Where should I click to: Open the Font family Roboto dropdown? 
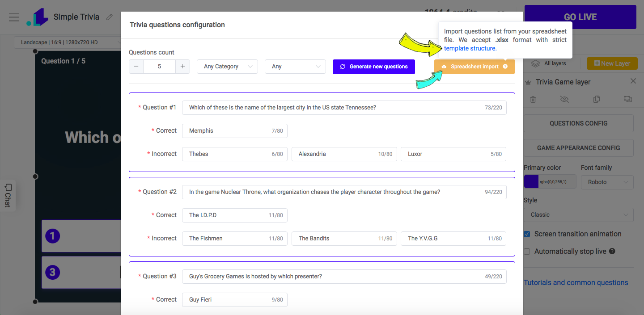point(607,182)
